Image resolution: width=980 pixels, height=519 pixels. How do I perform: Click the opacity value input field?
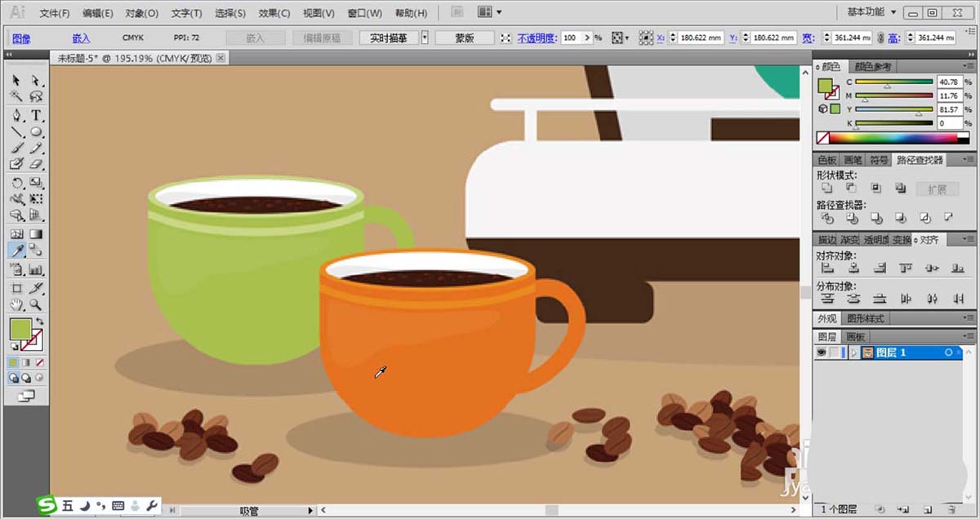[x=576, y=38]
